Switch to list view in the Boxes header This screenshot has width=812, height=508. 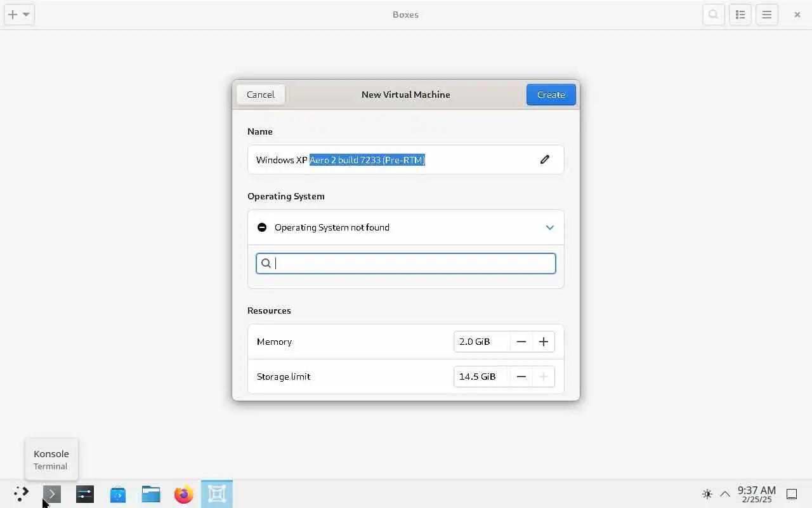pos(740,15)
